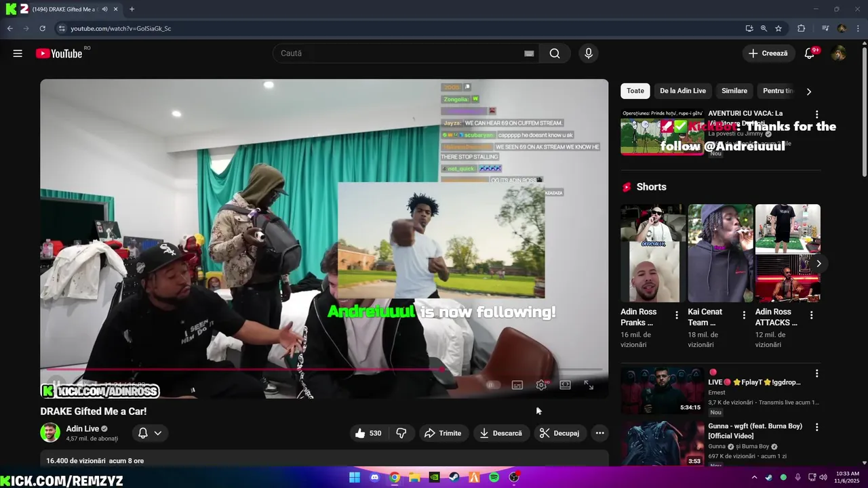This screenshot has height=488, width=868.
Task: Open Chrome media controls icon
Action: point(825,28)
